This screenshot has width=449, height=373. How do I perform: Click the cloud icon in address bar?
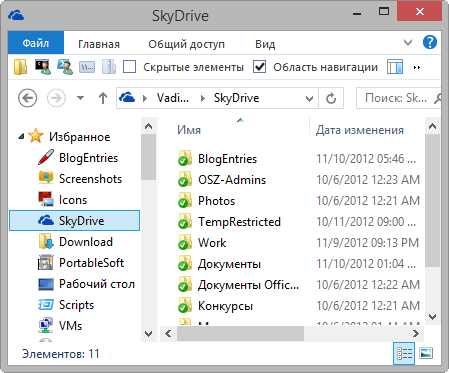pos(127,98)
